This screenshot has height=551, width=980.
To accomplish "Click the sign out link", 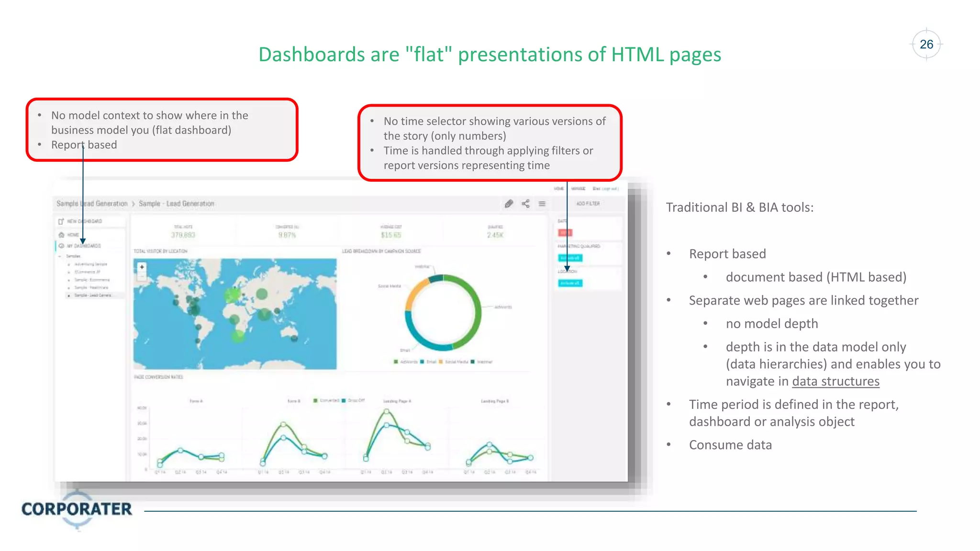I will [x=610, y=189].
